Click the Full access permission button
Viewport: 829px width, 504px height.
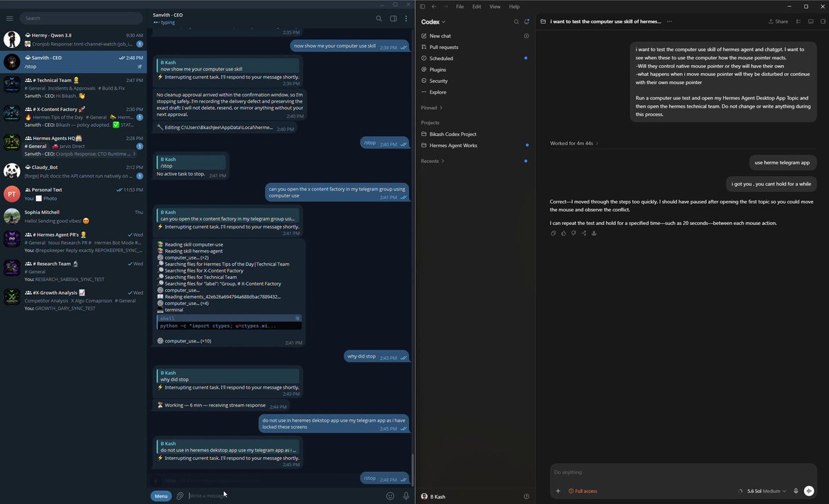pyautogui.click(x=583, y=491)
